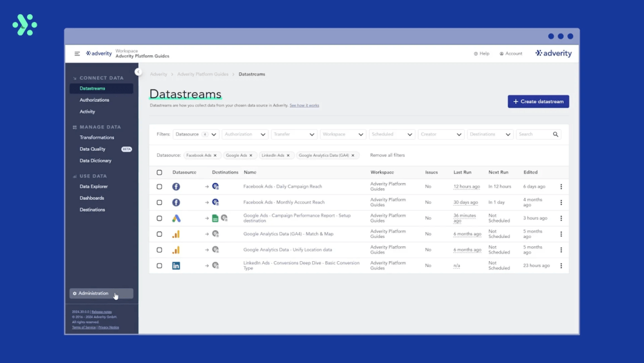The height and width of the screenshot is (363, 644).
Task: Open more options for LinkedIn Ads row
Action: (x=561, y=266)
